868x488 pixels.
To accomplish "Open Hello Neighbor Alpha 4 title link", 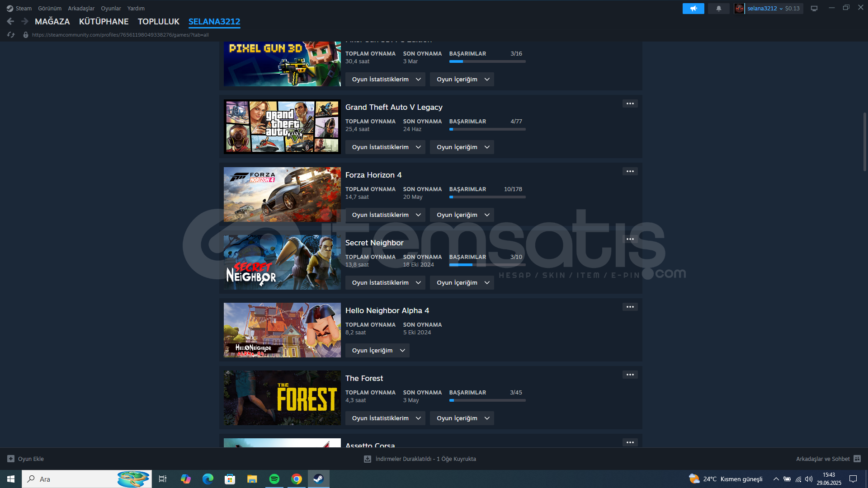I will pyautogui.click(x=387, y=310).
